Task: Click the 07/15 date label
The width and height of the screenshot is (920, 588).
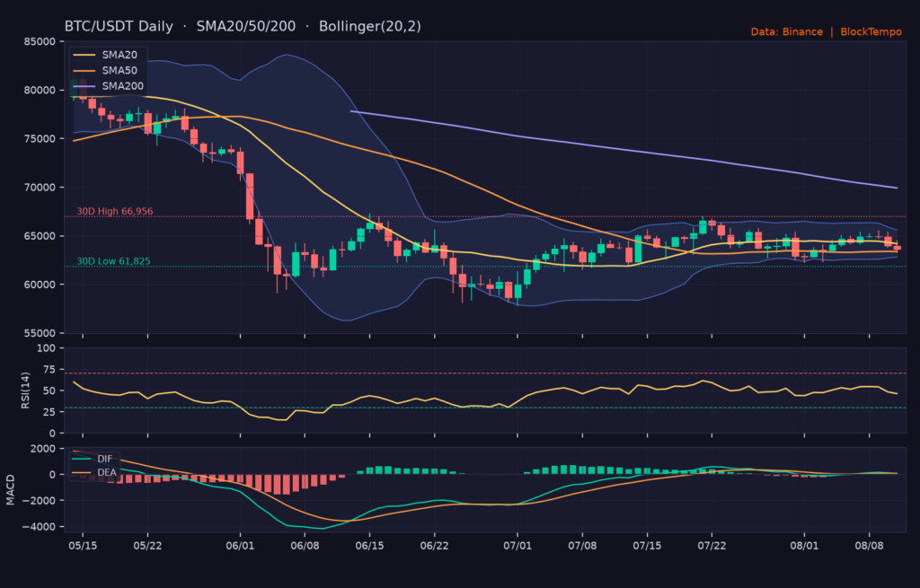Action: tap(647, 546)
